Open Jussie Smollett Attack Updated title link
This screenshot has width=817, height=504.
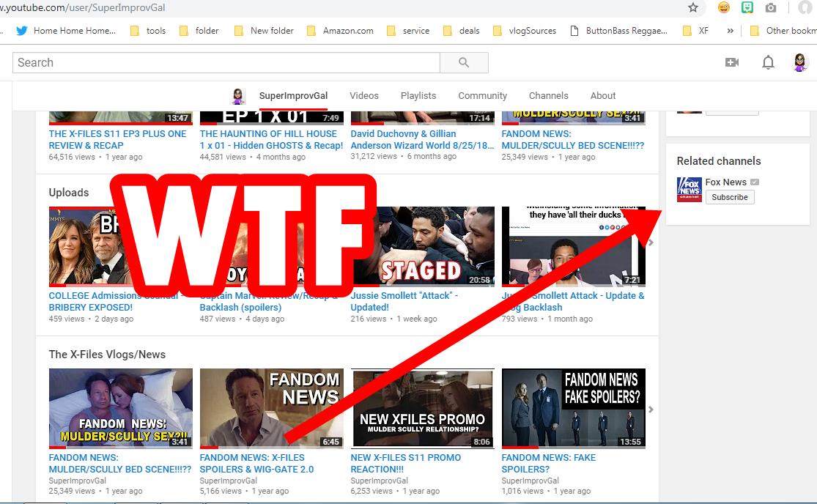point(404,302)
